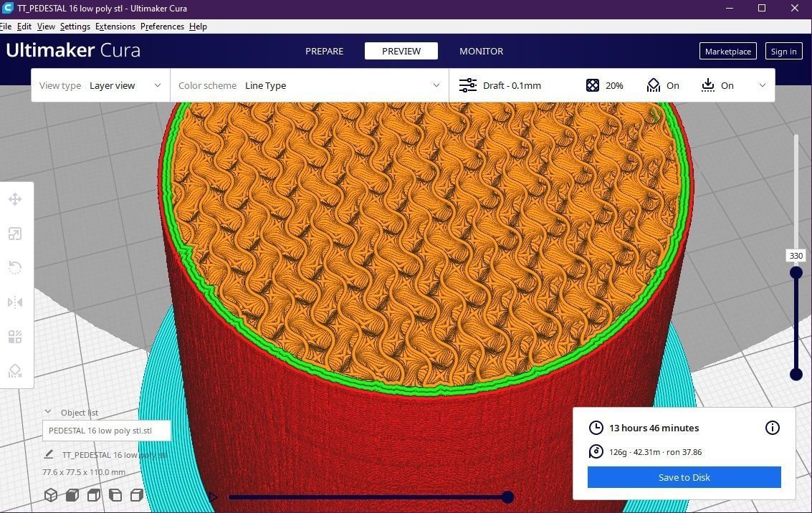Open the Marketplace
This screenshot has height=513, width=812.
click(x=728, y=52)
